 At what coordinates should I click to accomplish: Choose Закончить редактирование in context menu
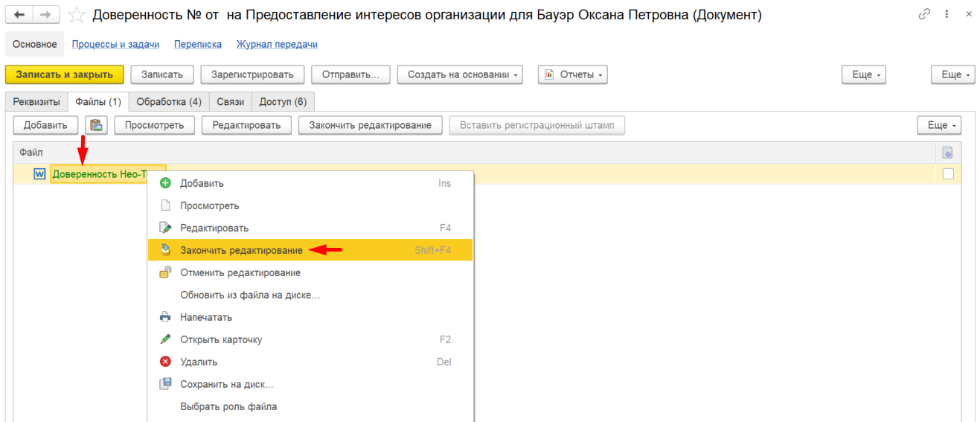[310, 250]
